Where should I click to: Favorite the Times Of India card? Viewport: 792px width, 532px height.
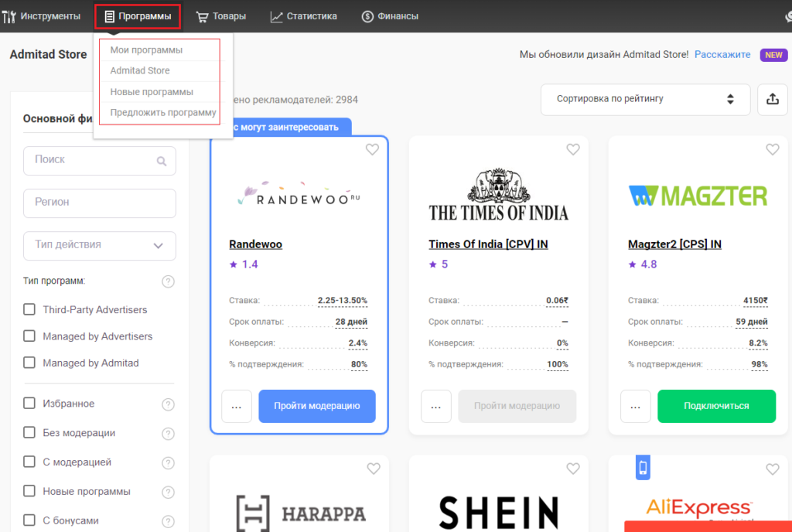tap(573, 149)
